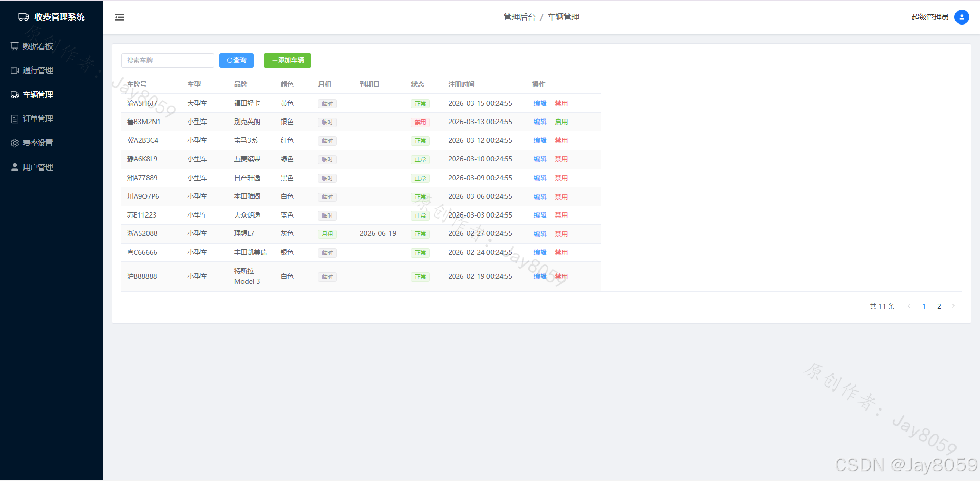Open the blue user avatar icon
Screen dimensions: 980x481
pos(962,17)
